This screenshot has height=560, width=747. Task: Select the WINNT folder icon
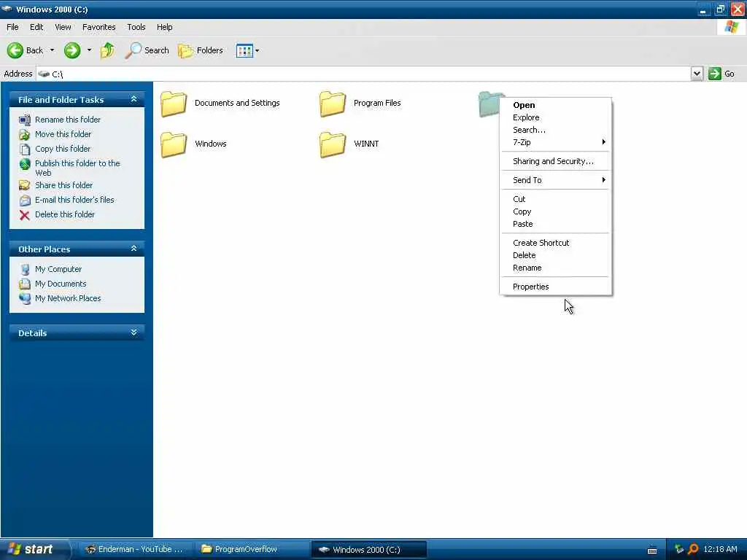[333, 145]
